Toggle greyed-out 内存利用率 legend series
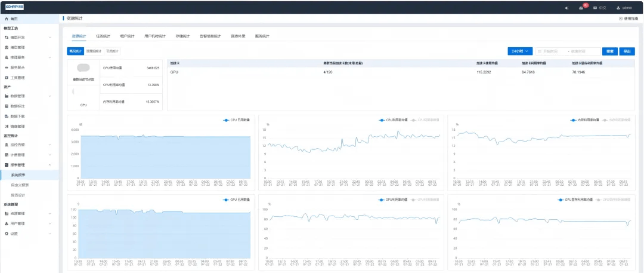The image size is (644, 273). tap(617, 120)
